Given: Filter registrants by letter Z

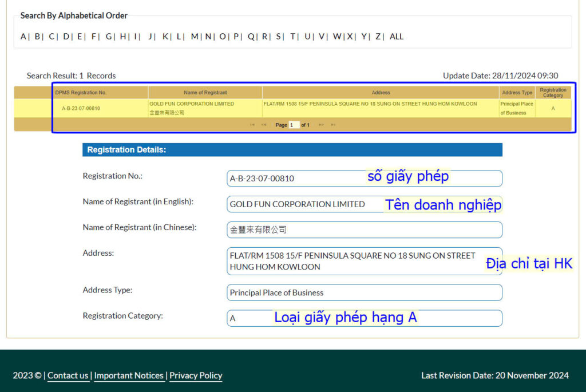Looking at the screenshot, I should pos(378,37).
